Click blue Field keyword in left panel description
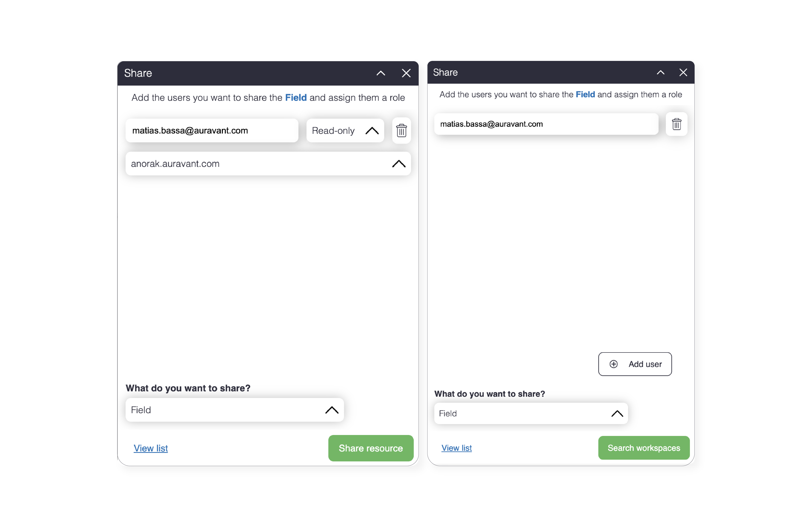This screenshot has height=528, width=812. [295, 98]
